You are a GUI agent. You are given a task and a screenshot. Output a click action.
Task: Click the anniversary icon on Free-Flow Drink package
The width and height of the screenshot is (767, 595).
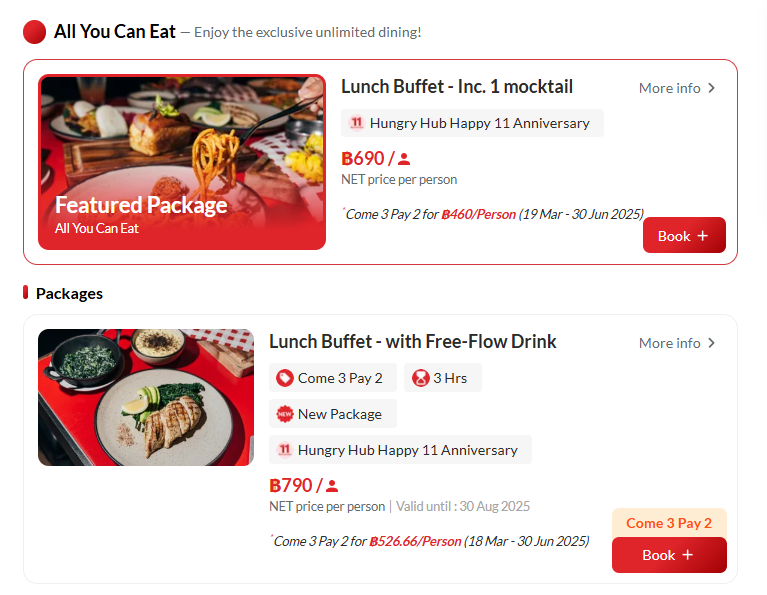point(284,450)
